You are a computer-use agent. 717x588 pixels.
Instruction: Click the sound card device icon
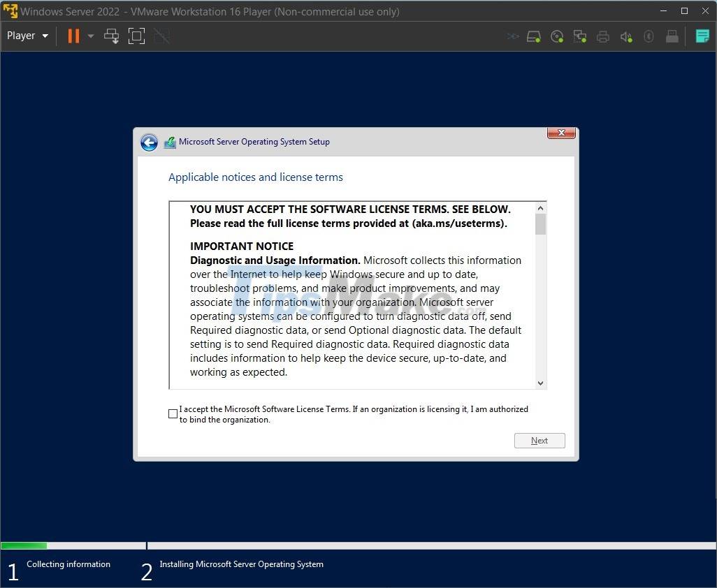point(626,36)
